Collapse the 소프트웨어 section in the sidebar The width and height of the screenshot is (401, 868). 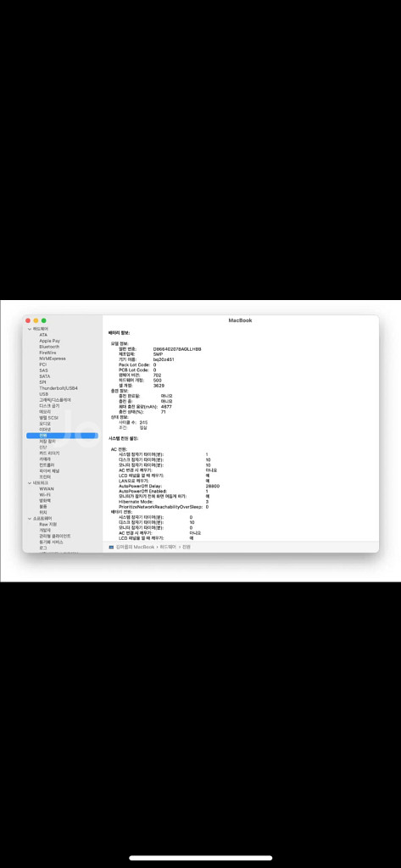coord(30,518)
